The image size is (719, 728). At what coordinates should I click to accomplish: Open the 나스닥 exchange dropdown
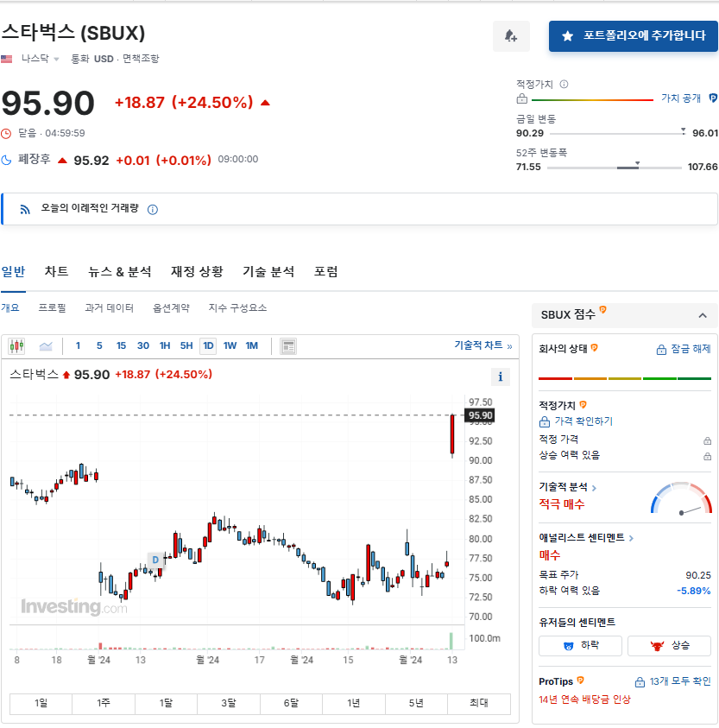[x=40, y=59]
